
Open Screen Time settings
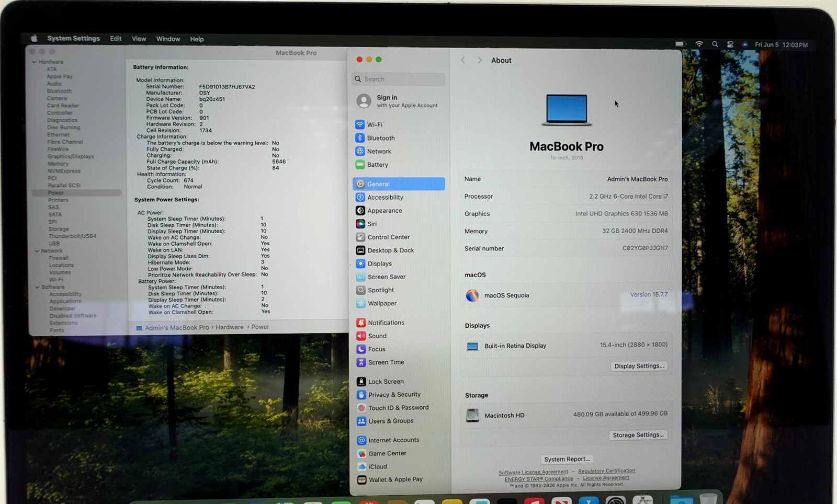[399, 362]
